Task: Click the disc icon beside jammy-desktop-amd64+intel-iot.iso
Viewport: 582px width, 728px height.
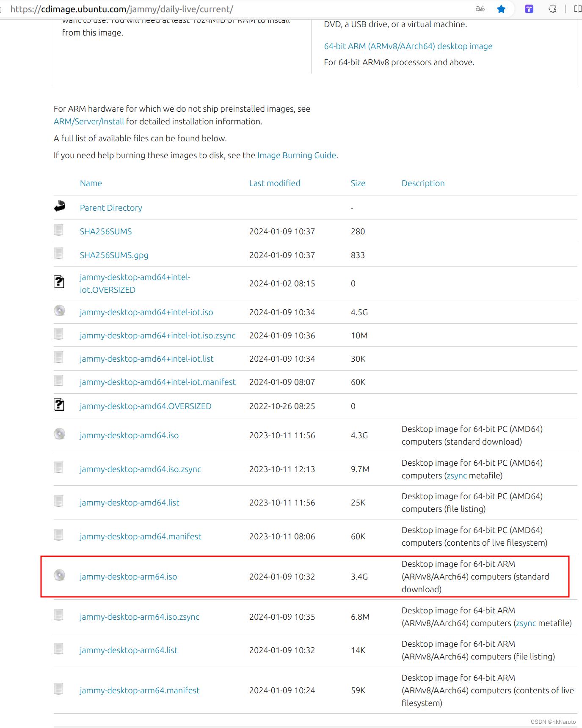Action: point(60,310)
